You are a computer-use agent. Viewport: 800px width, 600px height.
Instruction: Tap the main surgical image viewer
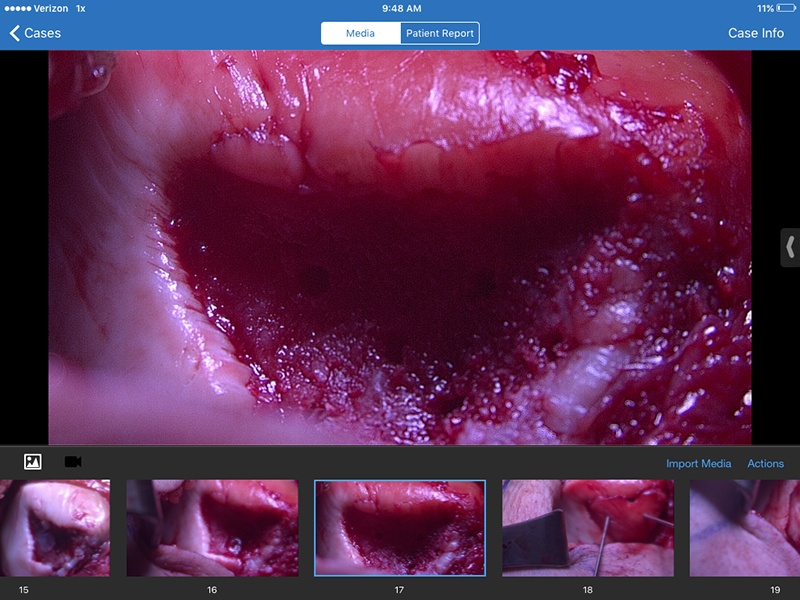400,247
